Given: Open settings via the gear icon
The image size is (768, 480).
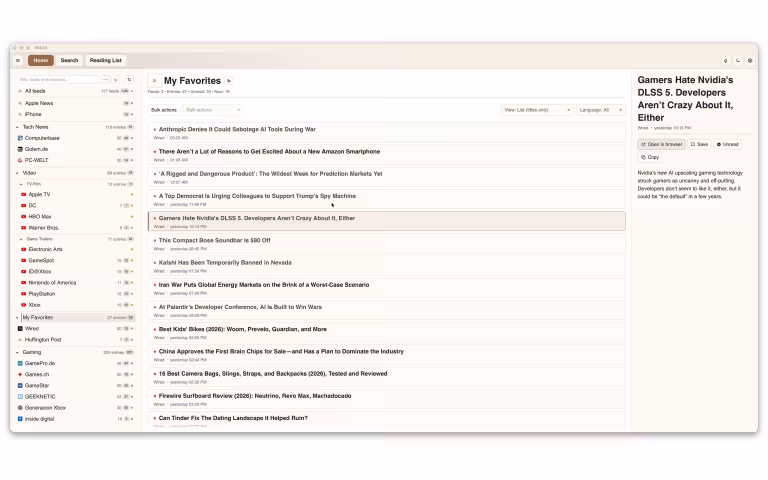Looking at the screenshot, I should (750, 60).
